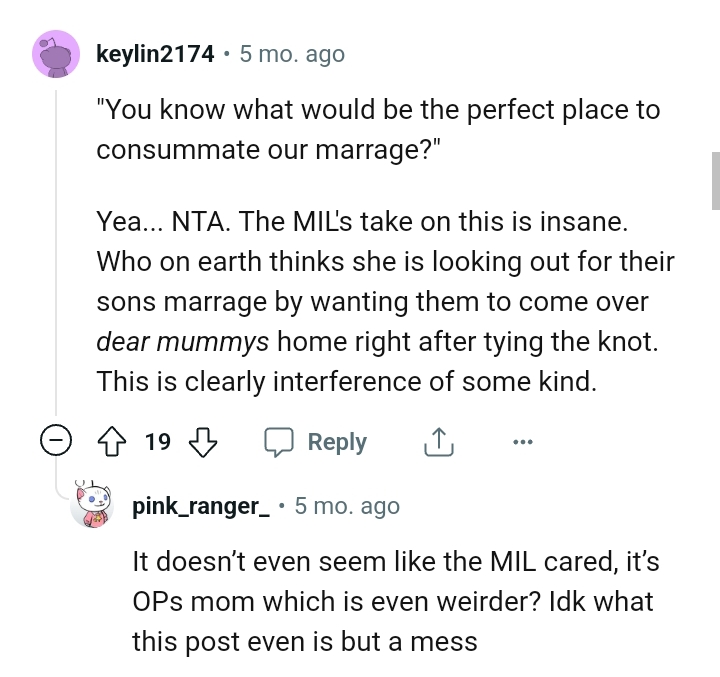Click keylin2174's purple avatar
Screen dimensions: 720x677
pyautogui.click(x=57, y=53)
